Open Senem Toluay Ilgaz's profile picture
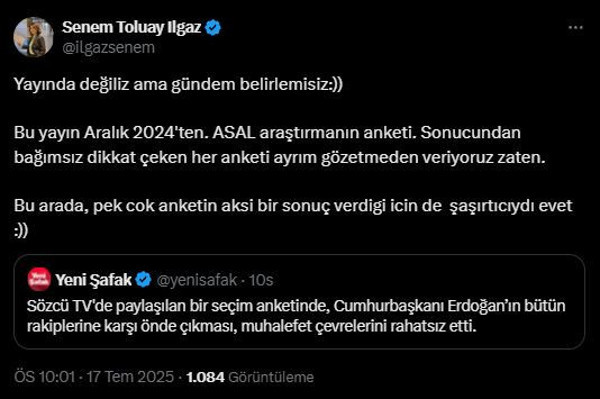The image size is (600, 399). pos(34,37)
